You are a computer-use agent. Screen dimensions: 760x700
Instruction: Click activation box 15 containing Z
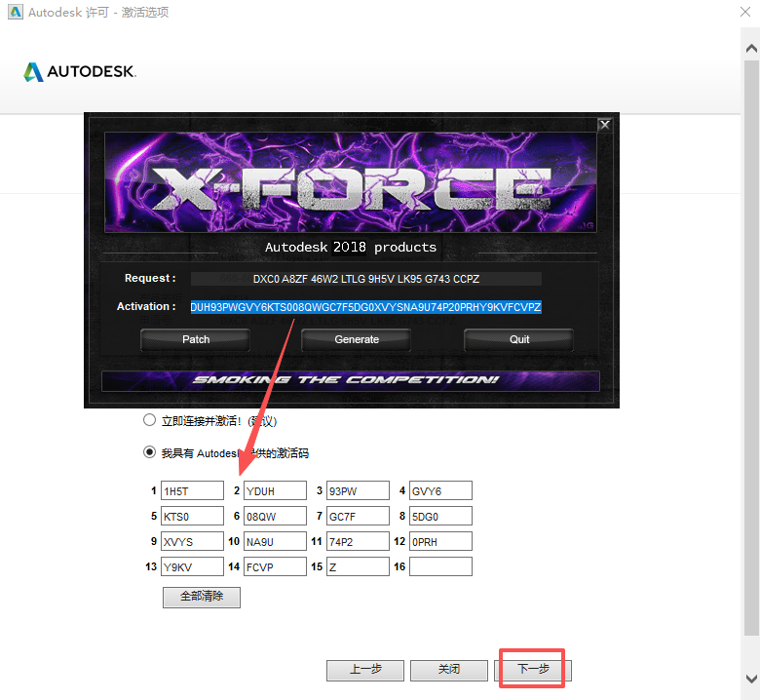[359, 566]
